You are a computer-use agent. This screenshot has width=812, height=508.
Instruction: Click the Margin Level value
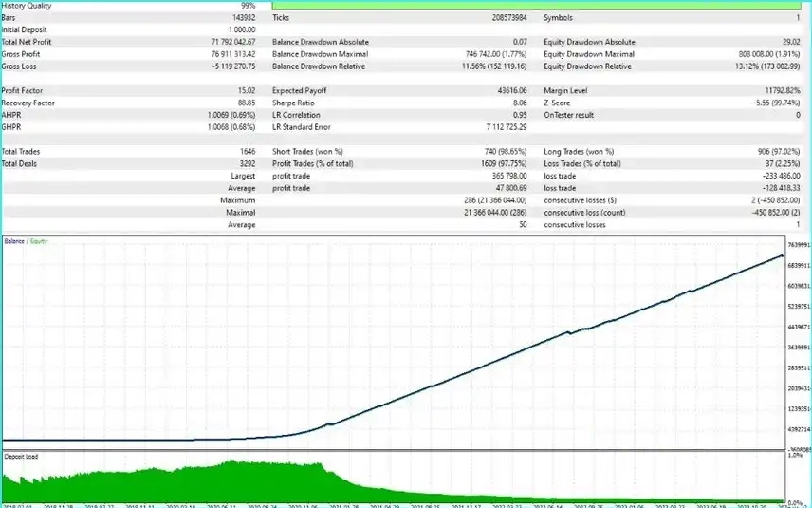coord(783,91)
